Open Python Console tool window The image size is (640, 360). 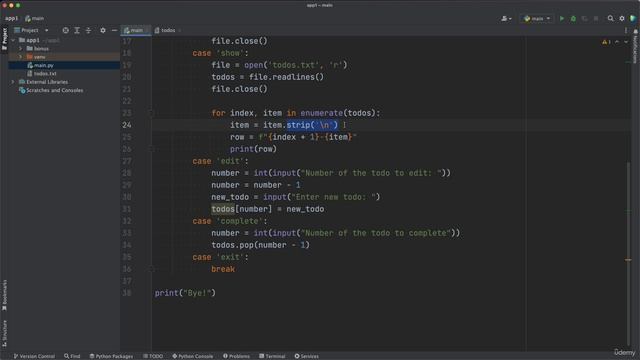click(193, 356)
